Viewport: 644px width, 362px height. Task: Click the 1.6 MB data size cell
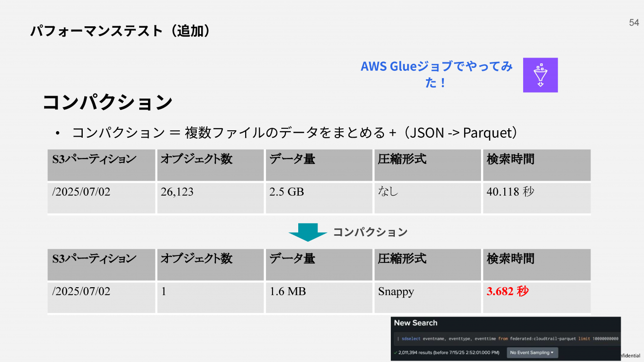tap(319, 298)
